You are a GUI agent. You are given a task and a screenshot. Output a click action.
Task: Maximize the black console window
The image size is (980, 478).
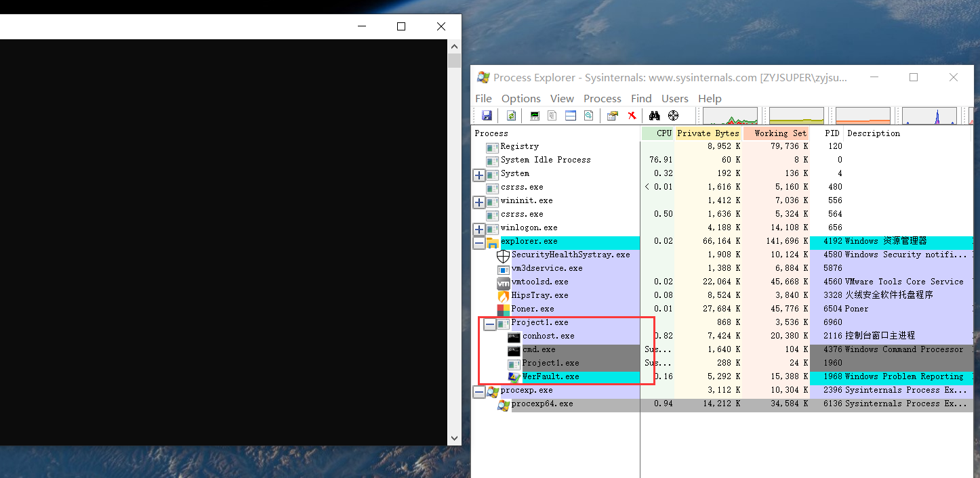pos(401,26)
